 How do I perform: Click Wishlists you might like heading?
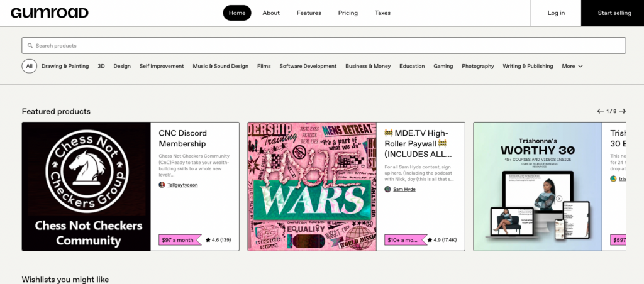tap(65, 280)
